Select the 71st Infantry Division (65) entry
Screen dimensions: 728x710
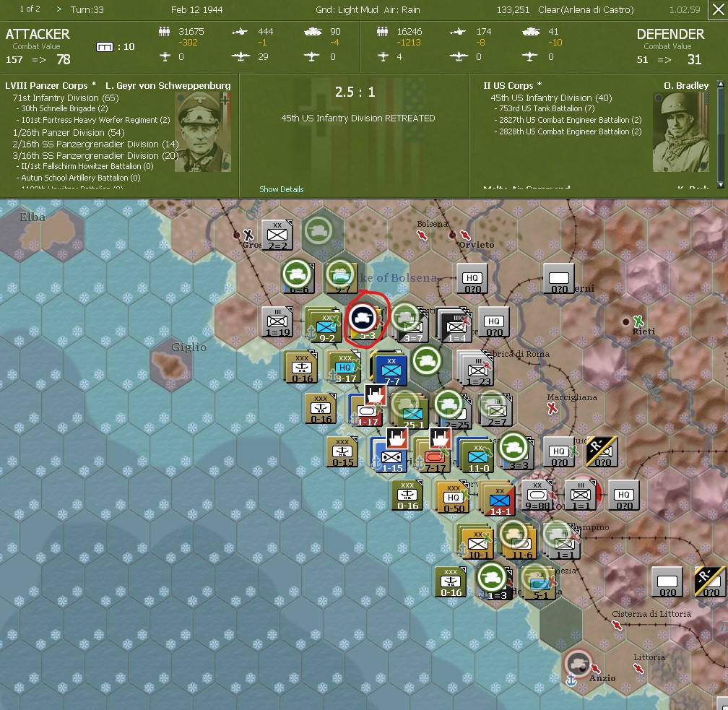pos(66,98)
